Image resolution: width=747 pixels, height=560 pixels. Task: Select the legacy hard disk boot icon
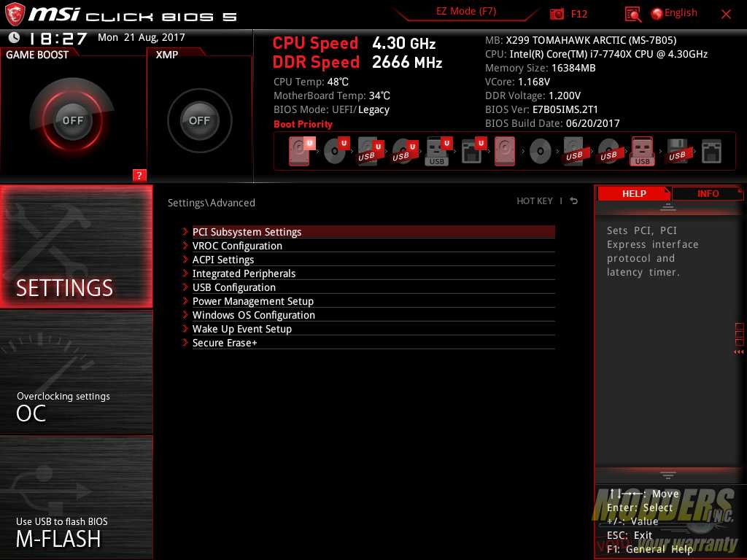(x=505, y=151)
